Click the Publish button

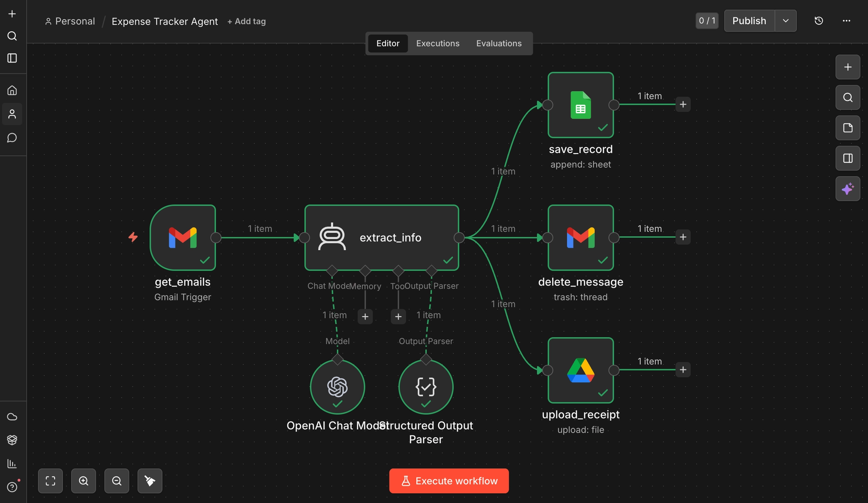(749, 21)
